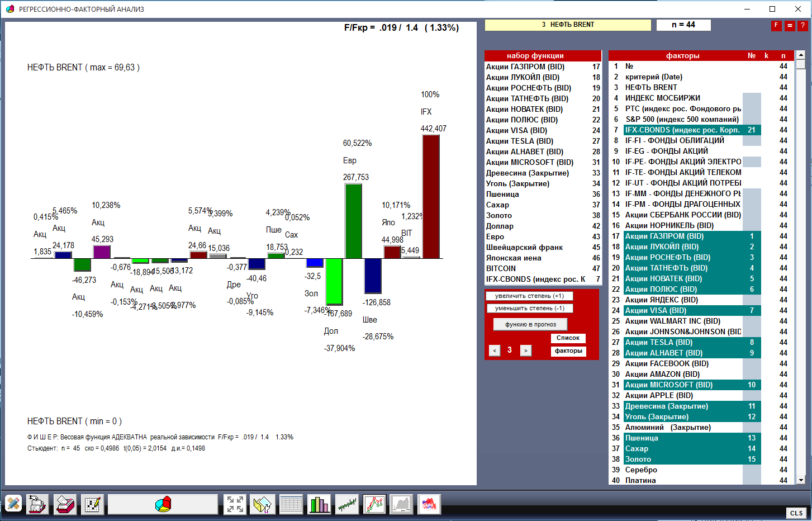Viewport: 812px width, 521px height.
Task: Open the data table grid icon
Action: (291, 504)
